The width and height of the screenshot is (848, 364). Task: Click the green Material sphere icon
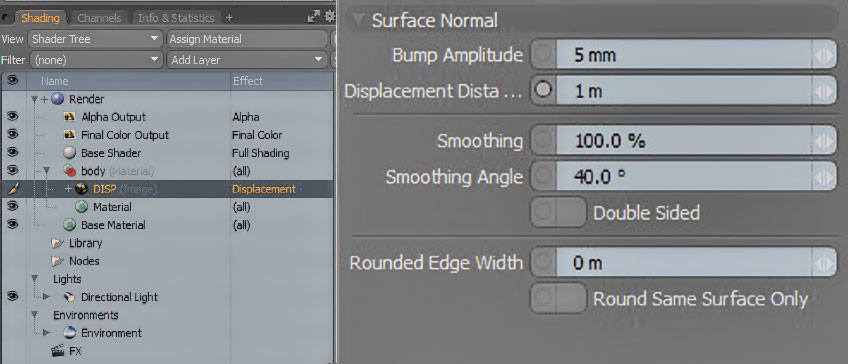[x=82, y=207]
